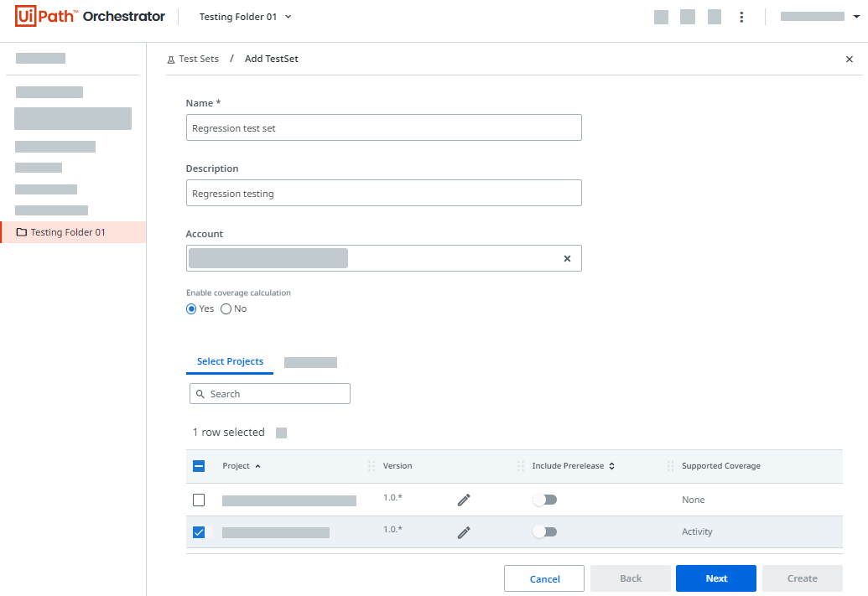Click the search magnifier icon

pyautogui.click(x=200, y=394)
